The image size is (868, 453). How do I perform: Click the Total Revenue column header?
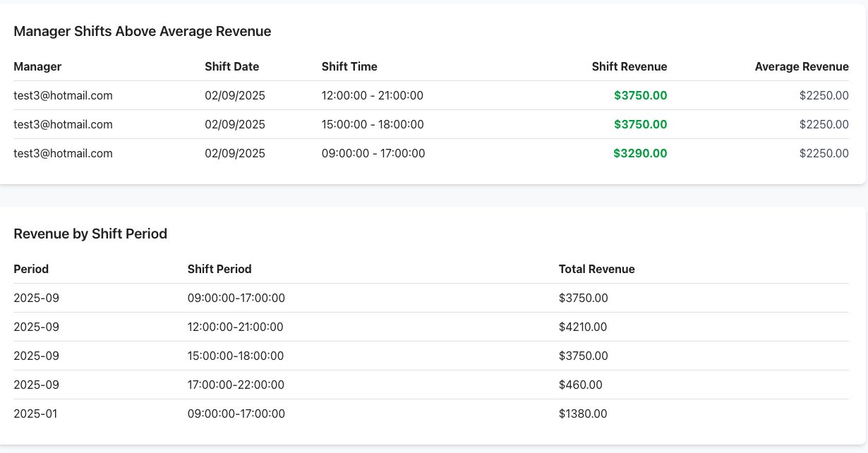click(596, 269)
